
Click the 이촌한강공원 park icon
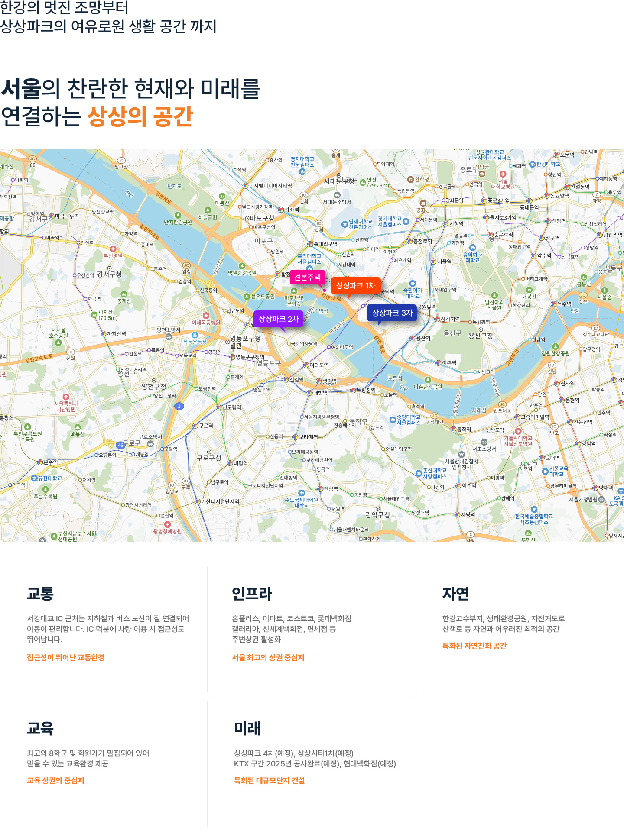(x=428, y=380)
